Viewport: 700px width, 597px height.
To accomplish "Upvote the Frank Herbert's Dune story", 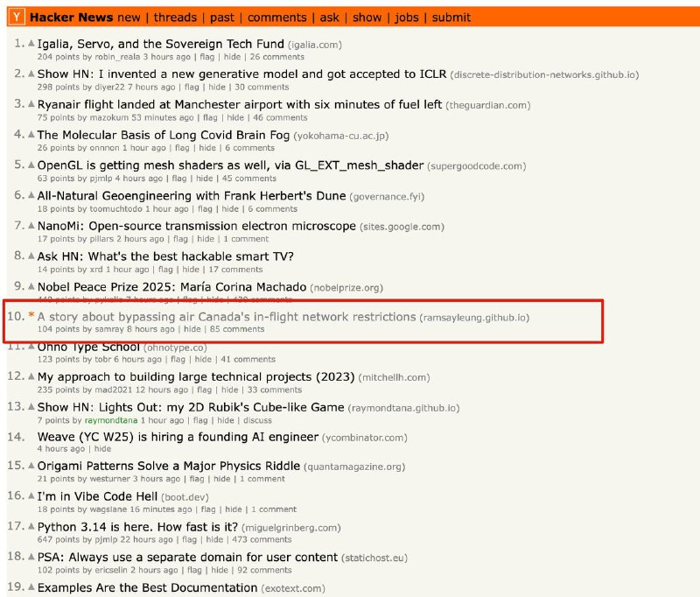I will (31, 195).
